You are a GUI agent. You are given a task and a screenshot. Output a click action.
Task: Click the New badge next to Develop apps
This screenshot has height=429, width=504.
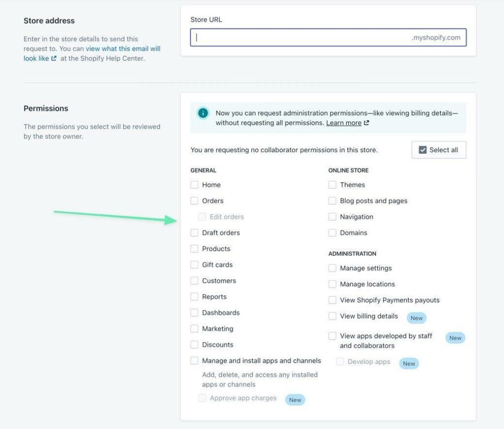tap(409, 363)
